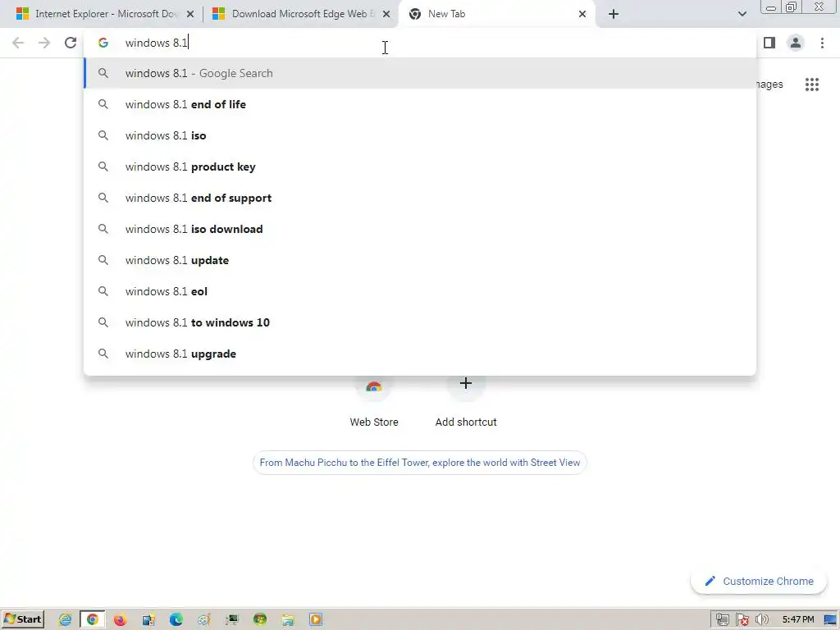Open the Chrome side panel
This screenshot has width=840, height=630.
pos(769,43)
